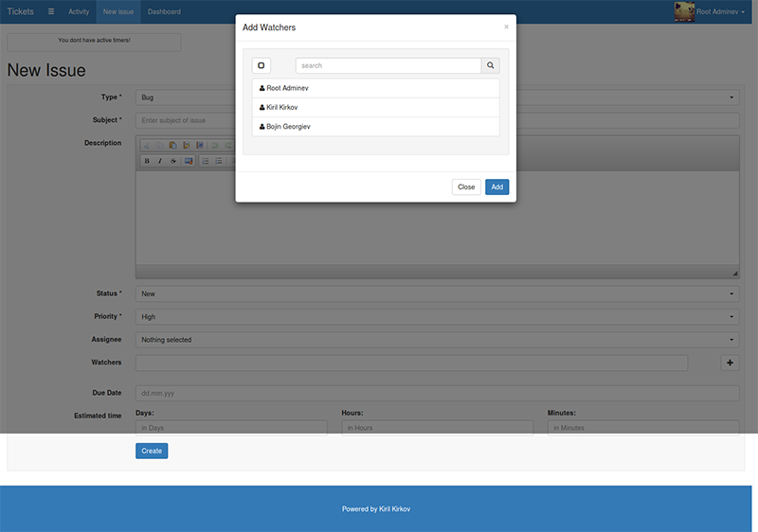Toggle the select-all checkbox in Add Watchers

point(262,65)
